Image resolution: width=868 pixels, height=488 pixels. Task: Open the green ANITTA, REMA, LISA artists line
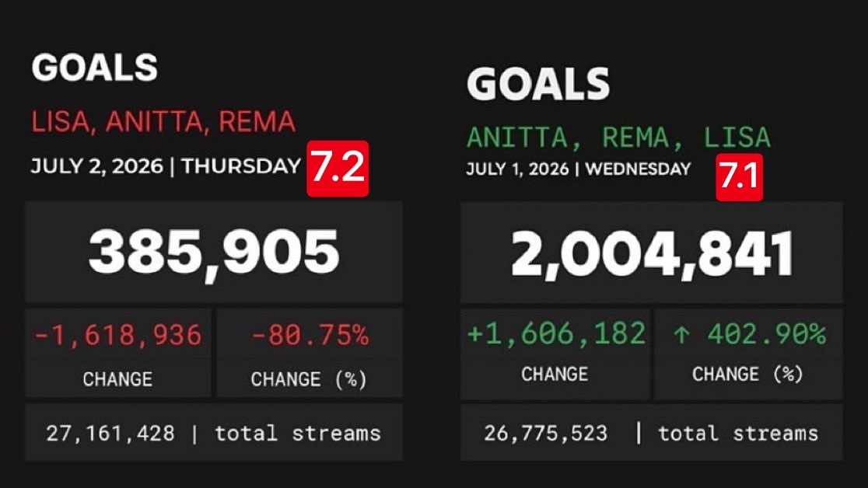[x=618, y=138]
